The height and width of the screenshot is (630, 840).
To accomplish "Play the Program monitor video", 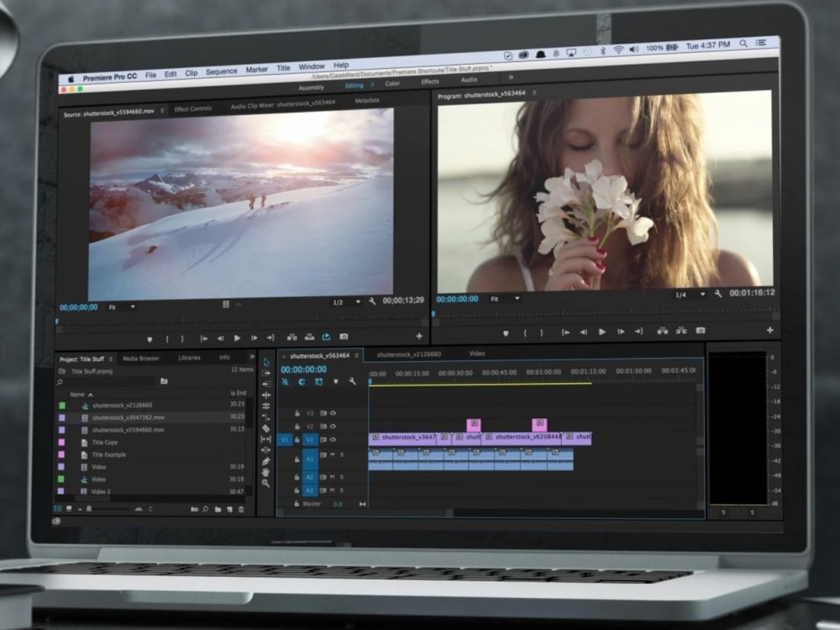I will (601, 332).
